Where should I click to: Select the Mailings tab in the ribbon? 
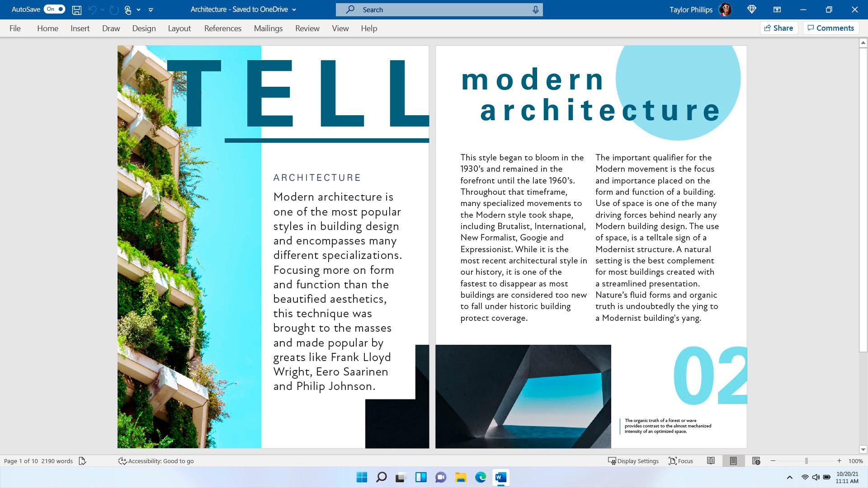268,28
